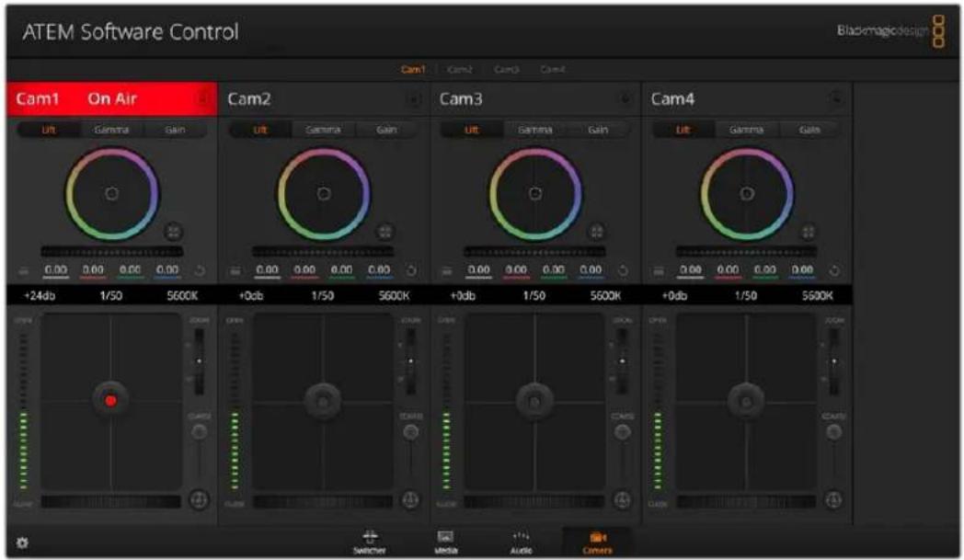Select Gain for Cam2
This screenshot has height=560, width=964.
pos(386,130)
